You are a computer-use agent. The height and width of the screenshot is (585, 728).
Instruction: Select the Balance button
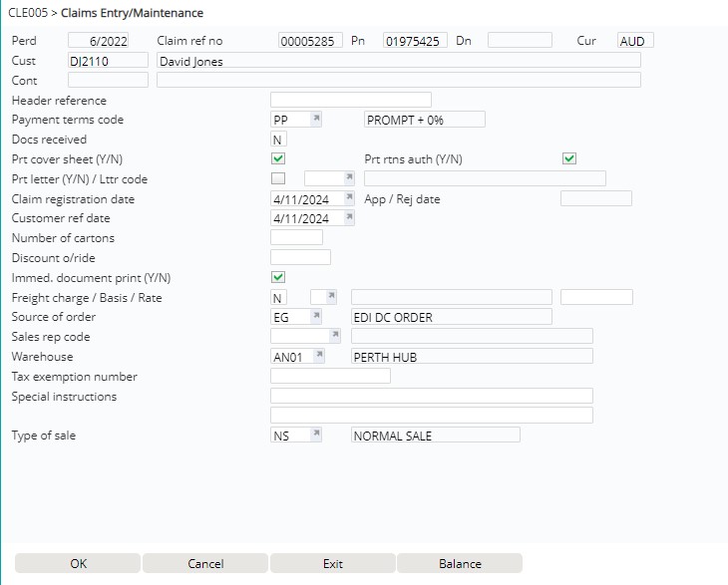tap(460, 564)
